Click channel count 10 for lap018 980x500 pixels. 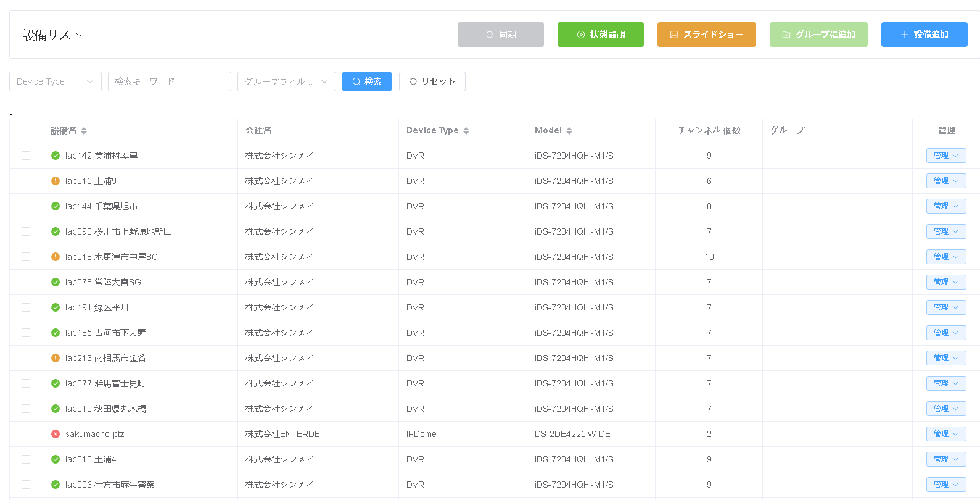click(709, 257)
